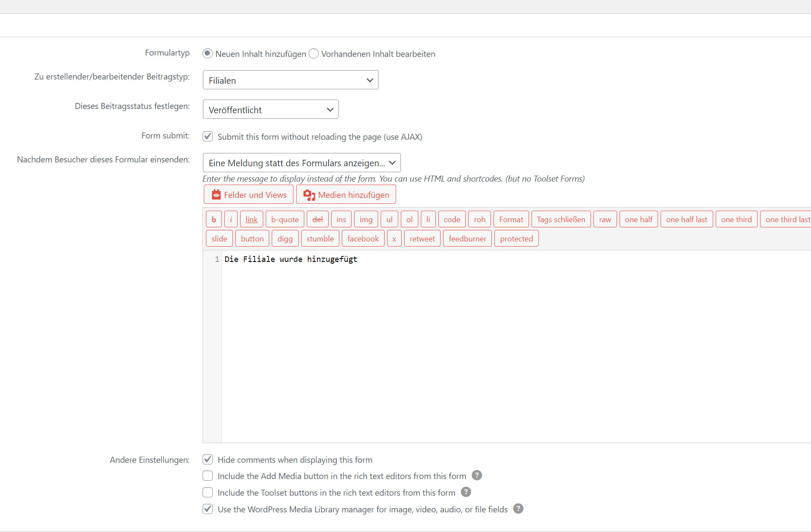Click the facebook shortcode button
Screen dimensions: 811x532
(363, 238)
